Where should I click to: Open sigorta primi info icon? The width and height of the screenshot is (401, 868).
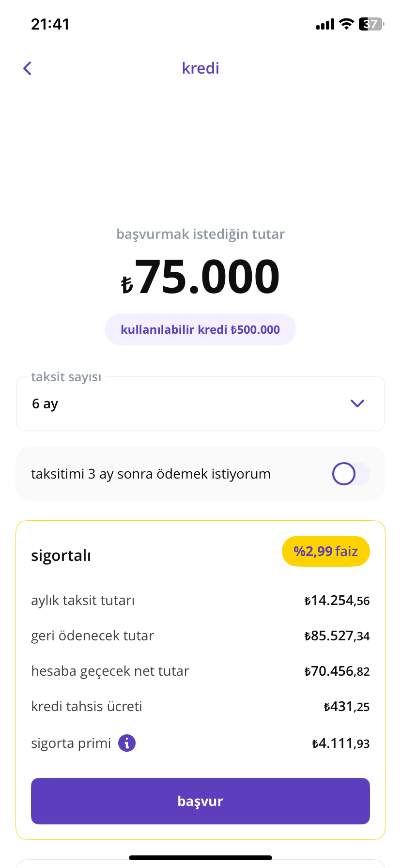(127, 743)
